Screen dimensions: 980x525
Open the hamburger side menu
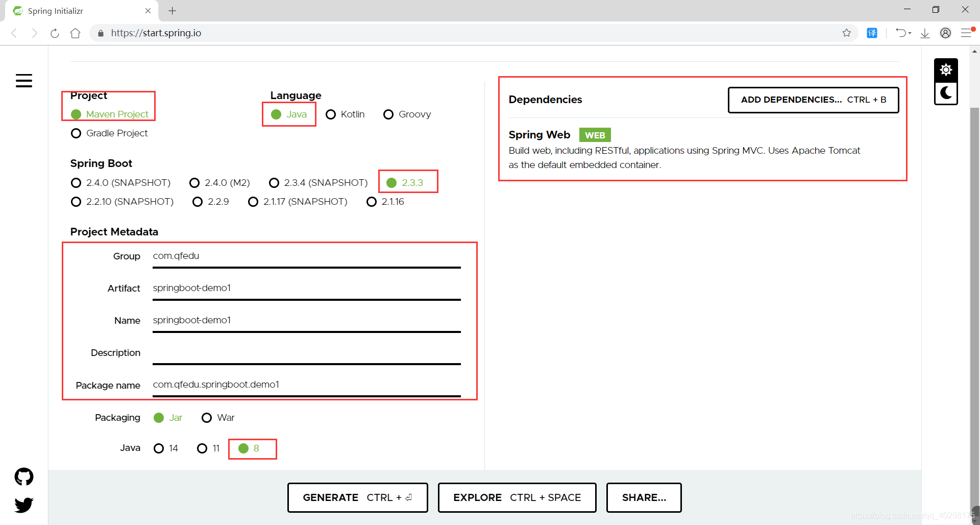click(x=24, y=81)
